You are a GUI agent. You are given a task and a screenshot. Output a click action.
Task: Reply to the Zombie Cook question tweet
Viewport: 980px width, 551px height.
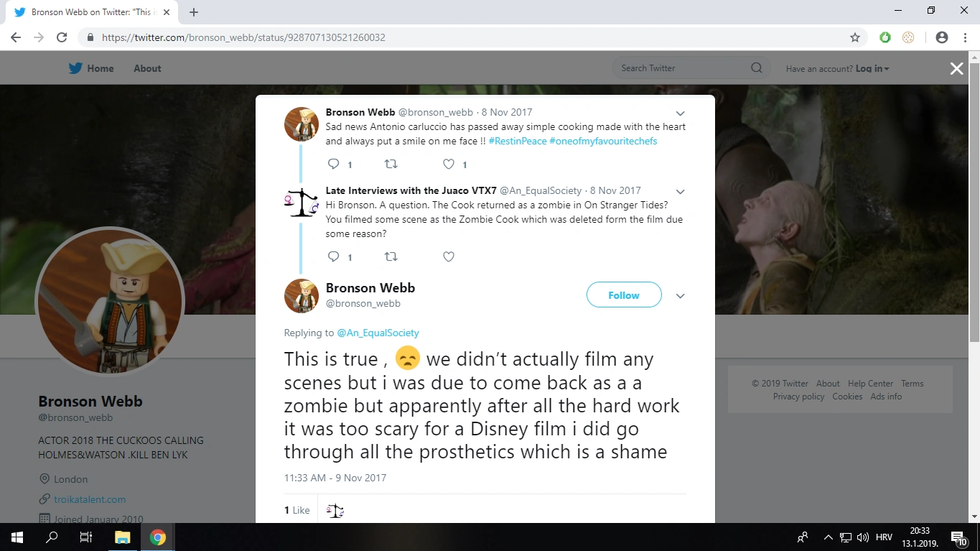333,256
